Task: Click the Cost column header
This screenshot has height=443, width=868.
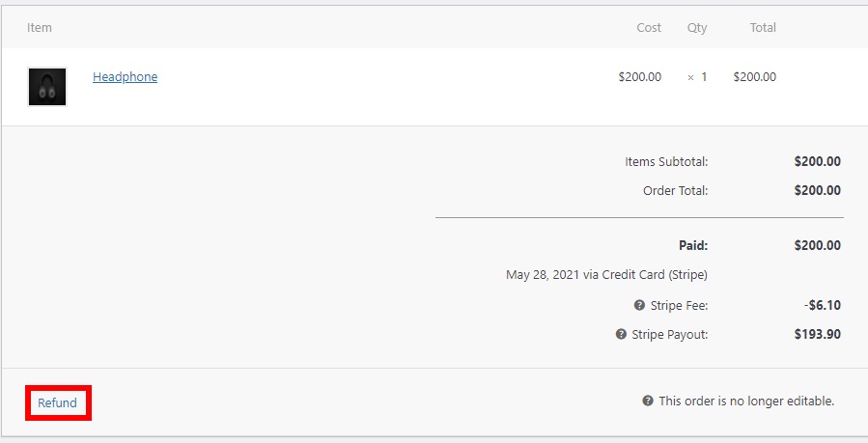Action: [x=649, y=27]
